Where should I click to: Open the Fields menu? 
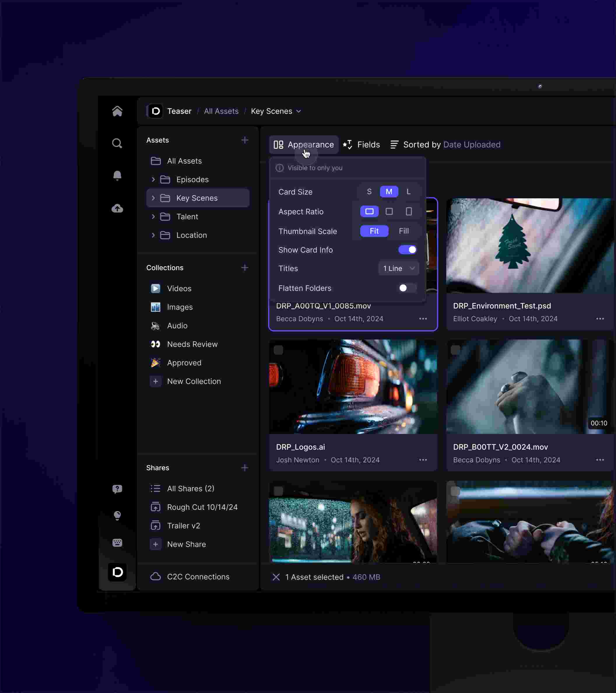(x=361, y=145)
